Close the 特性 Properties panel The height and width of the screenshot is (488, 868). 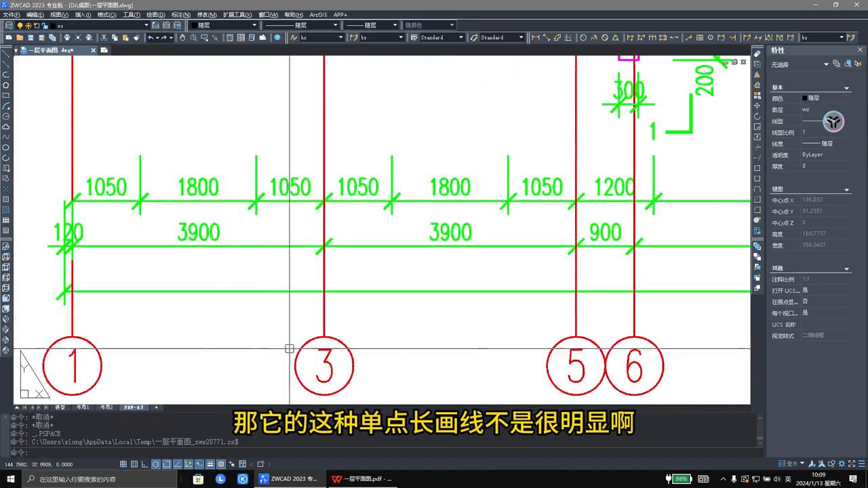point(860,50)
